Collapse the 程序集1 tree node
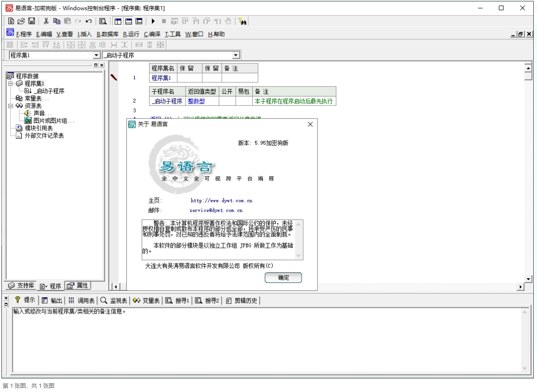Image resolution: width=537 pixels, height=392 pixels. [x=10, y=83]
